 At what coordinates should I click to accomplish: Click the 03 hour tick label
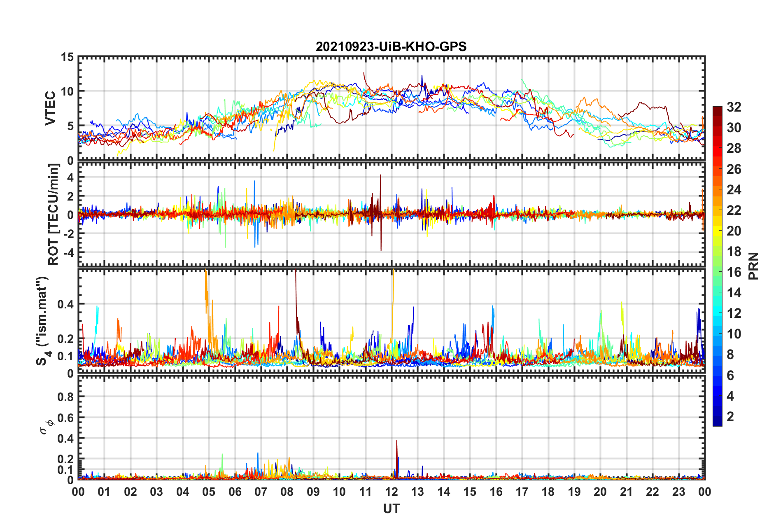pos(156,492)
